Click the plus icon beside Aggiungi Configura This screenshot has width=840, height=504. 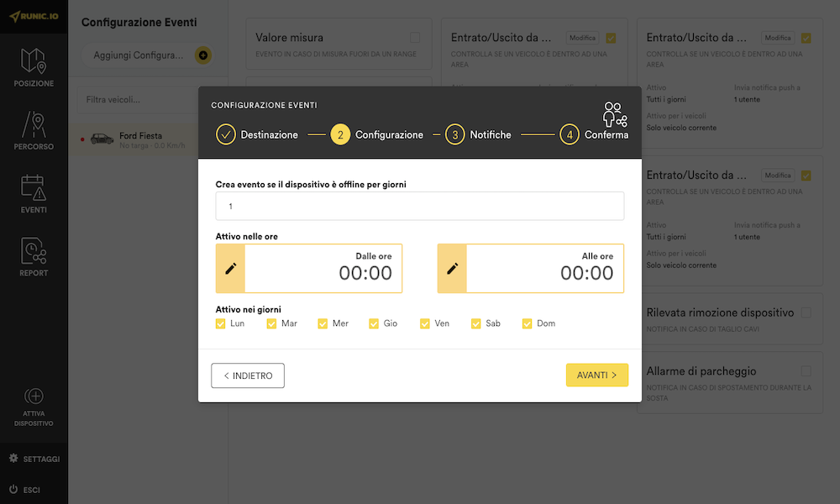(x=202, y=55)
